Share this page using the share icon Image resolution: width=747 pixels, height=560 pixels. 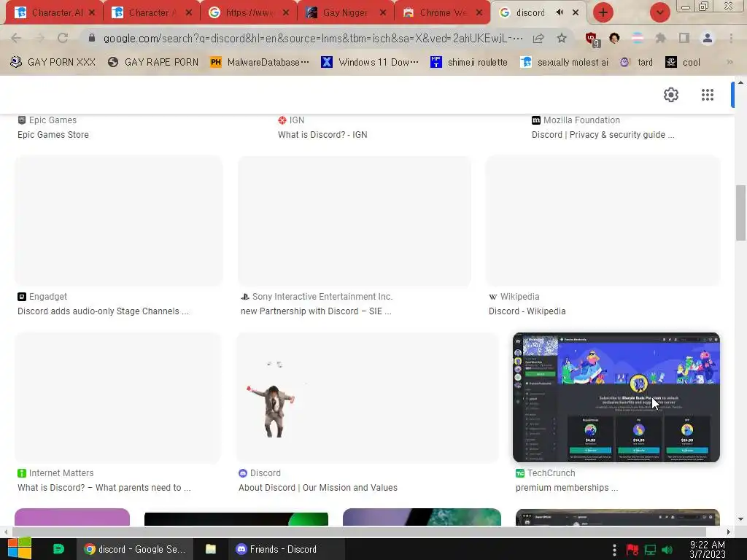(538, 38)
